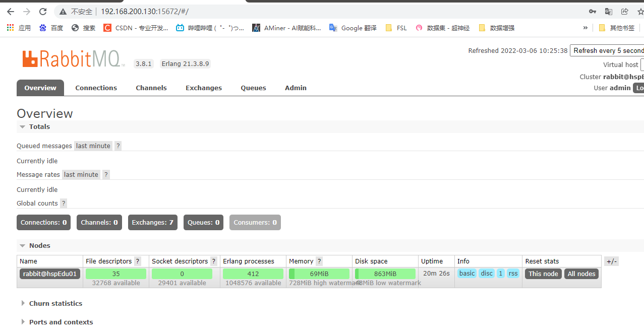Click the Log out button

(x=638, y=88)
